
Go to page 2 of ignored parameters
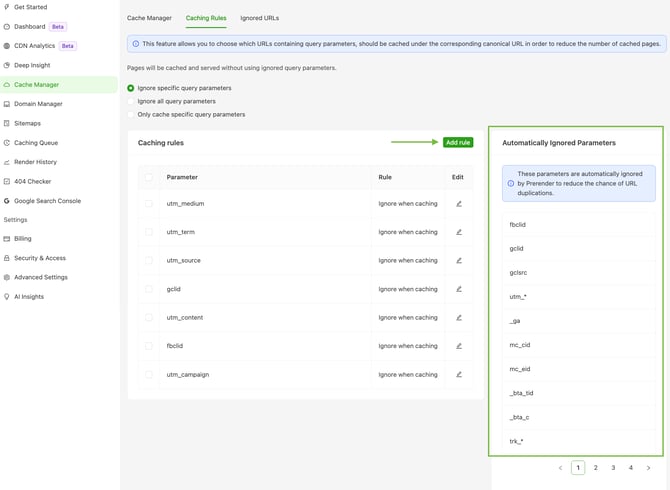(x=596, y=468)
